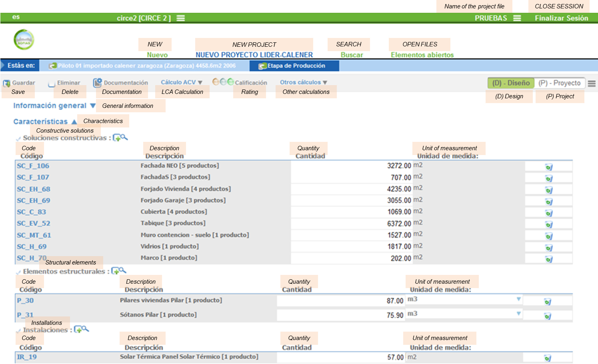The height and width of the screenshot is (364, 598).
Task: Collapse the Elementos estructurales list
Action: (x=18, y=272)
